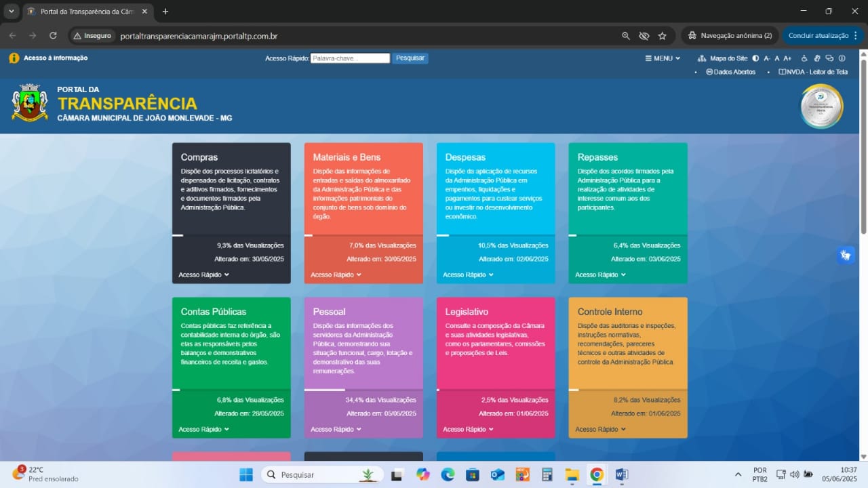Screen dimensions: 868x488
Task: Click the A- decrease font size icon
Action: 767,58
